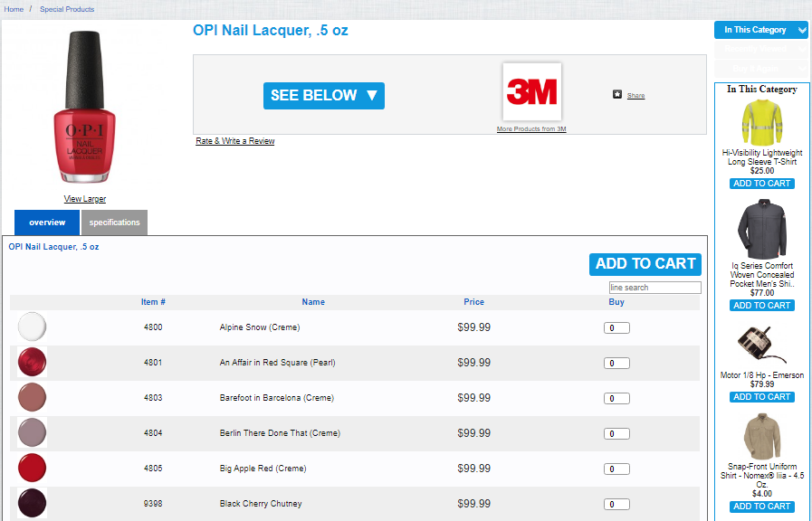812x521 pixels.
Task: Click Berlin There Done That (Creme) name
Action: [280, 433]
